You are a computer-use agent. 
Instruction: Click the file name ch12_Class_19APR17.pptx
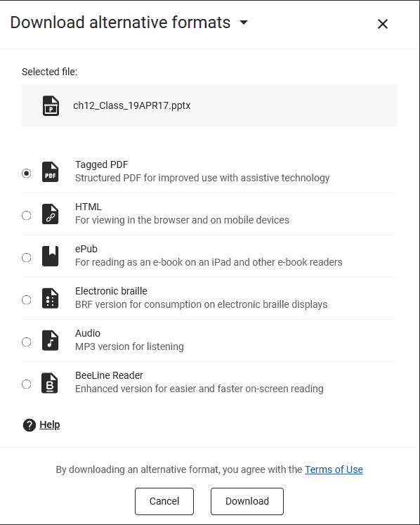click(132, 106)
